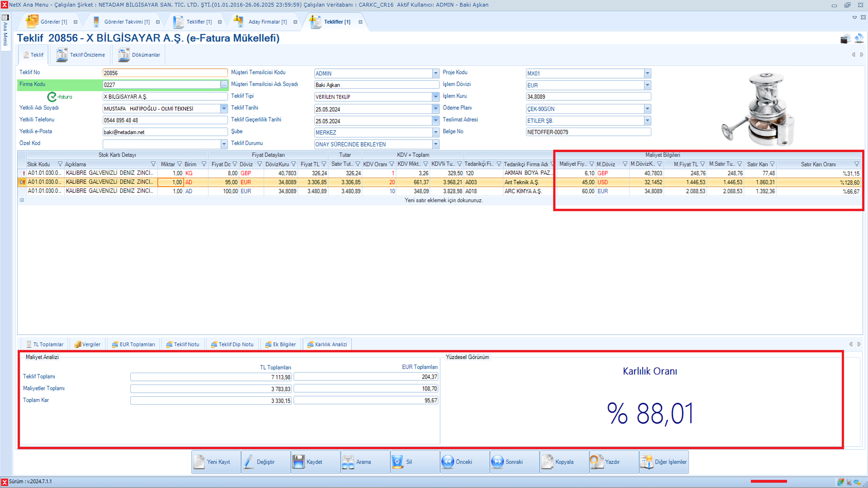Open the Dökümanlar sub-tab
Viewport: 868px width, 488px height.
[x=139, y=55]
